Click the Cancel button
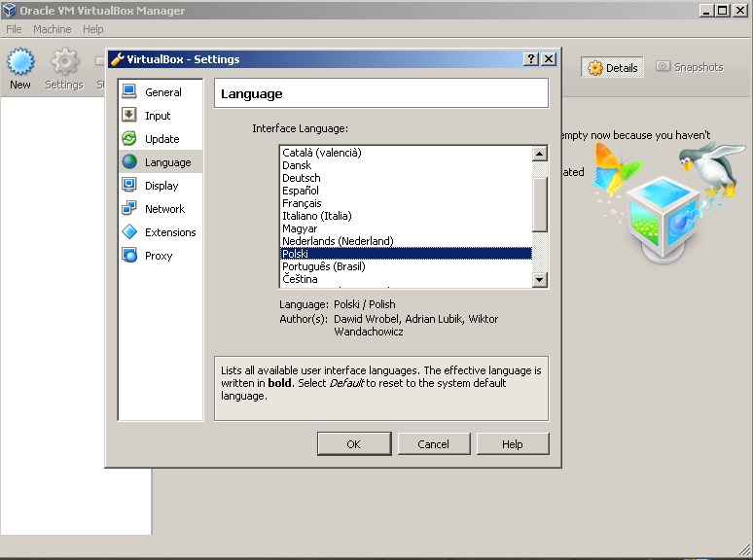 pyautogui.click(x=434, y=444)
